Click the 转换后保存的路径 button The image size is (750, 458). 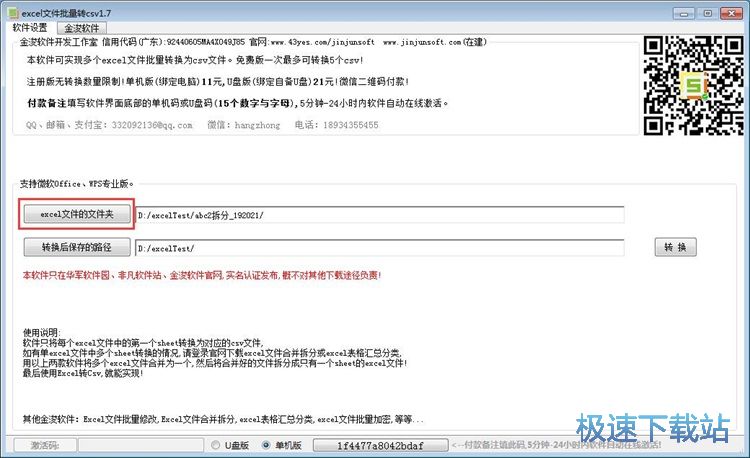click(x=77, y=247)
